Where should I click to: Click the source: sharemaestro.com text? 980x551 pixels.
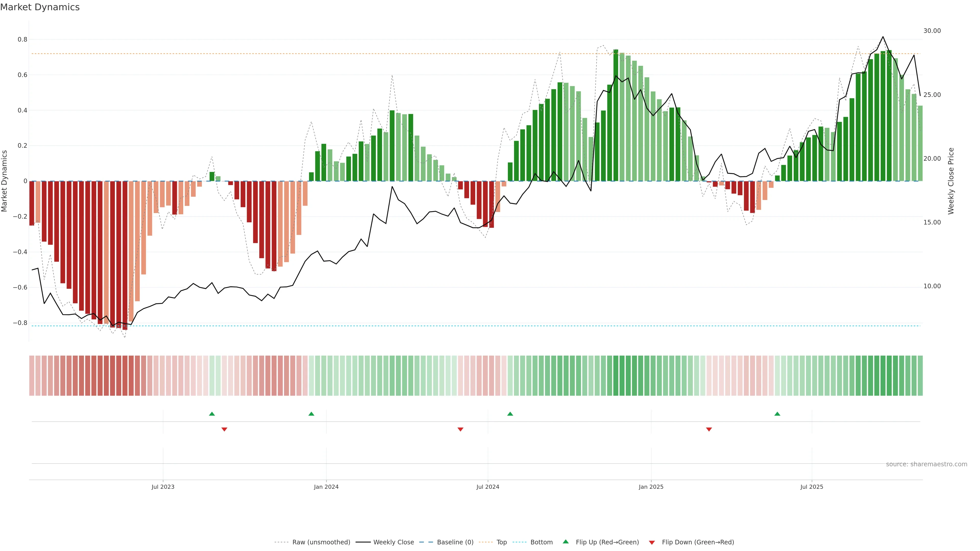tap(926, 464)
